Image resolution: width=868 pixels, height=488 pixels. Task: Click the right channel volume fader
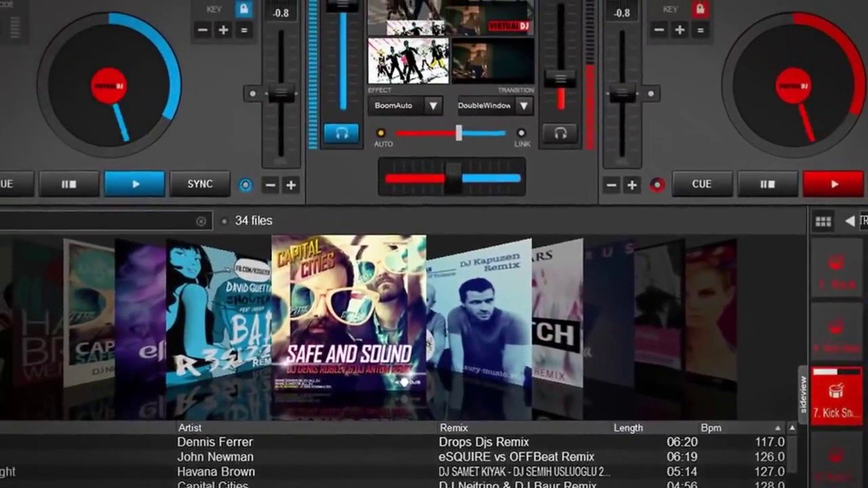click(x=560, y=78)
